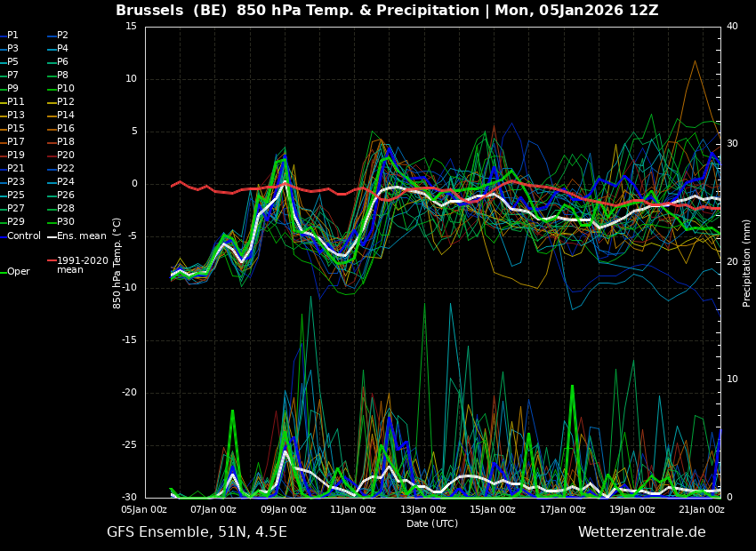Click the 15 temperature axis value
Viewport: 756px width, 551px height.
pyautogui.click(x=131, y=26)
